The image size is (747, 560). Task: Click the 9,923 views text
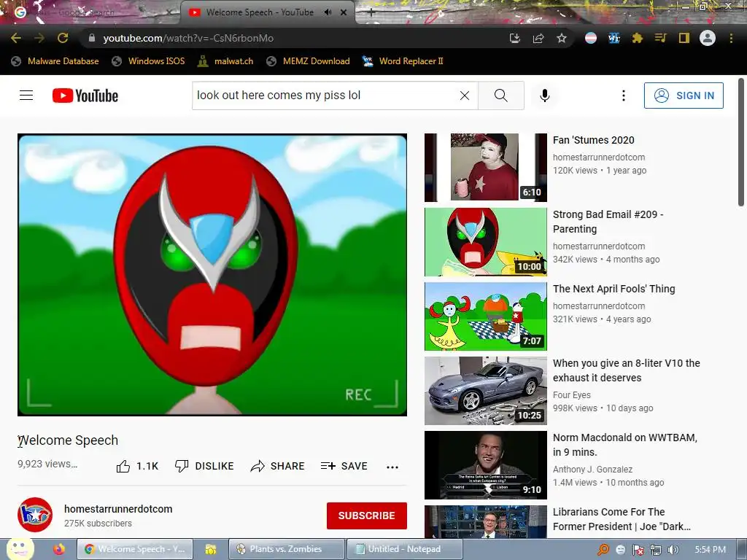pyautogui.click(x=47, y=464)
